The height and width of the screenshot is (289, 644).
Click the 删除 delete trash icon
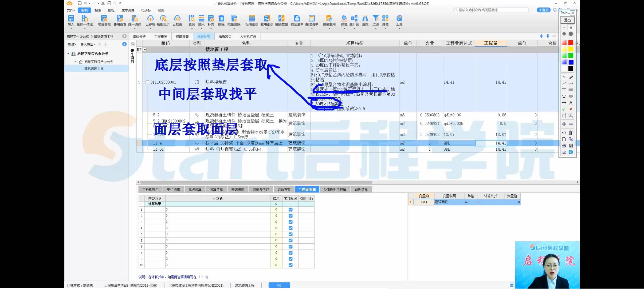[221, 21]
